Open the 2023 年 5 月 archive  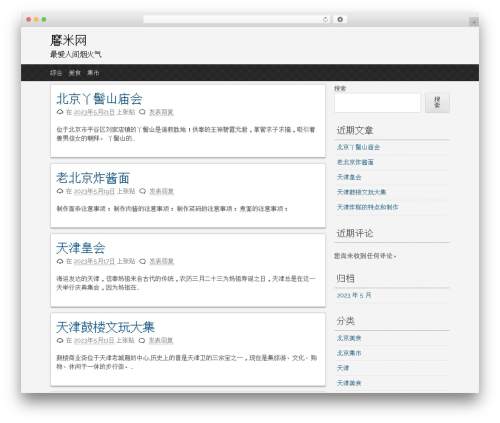tap(354, 295)
